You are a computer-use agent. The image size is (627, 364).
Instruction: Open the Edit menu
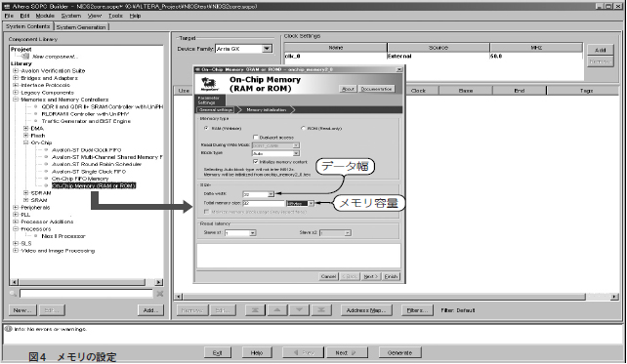tap(24, 16)
